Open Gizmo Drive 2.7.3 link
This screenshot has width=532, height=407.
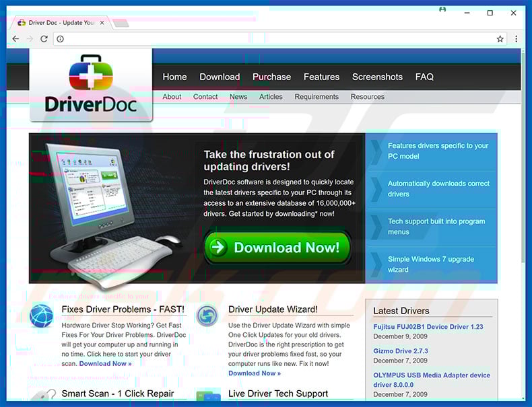coord(401,350)
